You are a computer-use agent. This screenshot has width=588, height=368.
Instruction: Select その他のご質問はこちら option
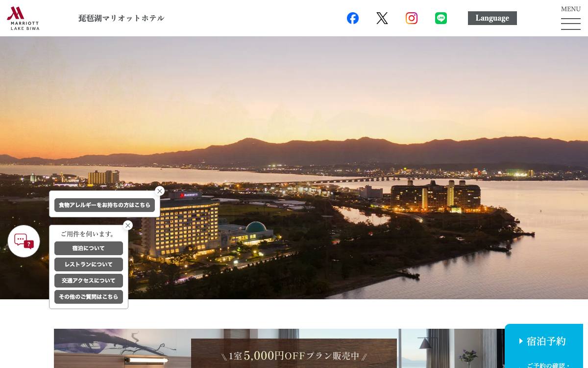89,297
